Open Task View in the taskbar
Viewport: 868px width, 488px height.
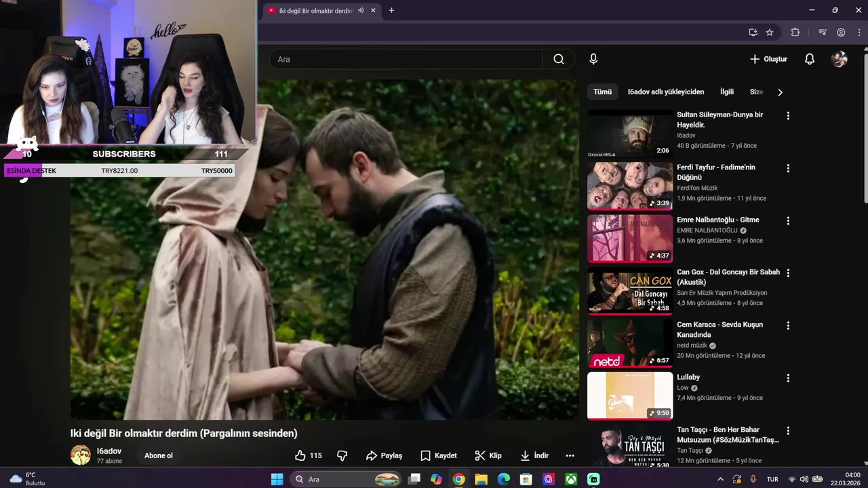point(414,479)
